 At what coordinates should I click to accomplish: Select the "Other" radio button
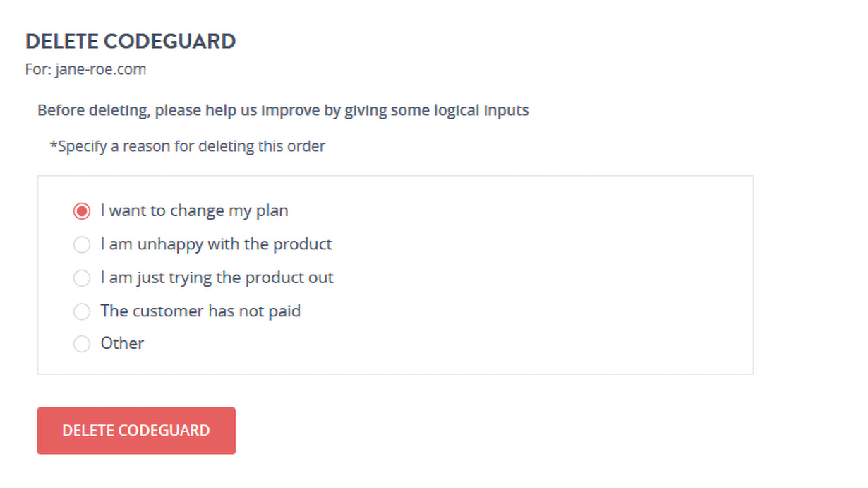click(82, 344)
